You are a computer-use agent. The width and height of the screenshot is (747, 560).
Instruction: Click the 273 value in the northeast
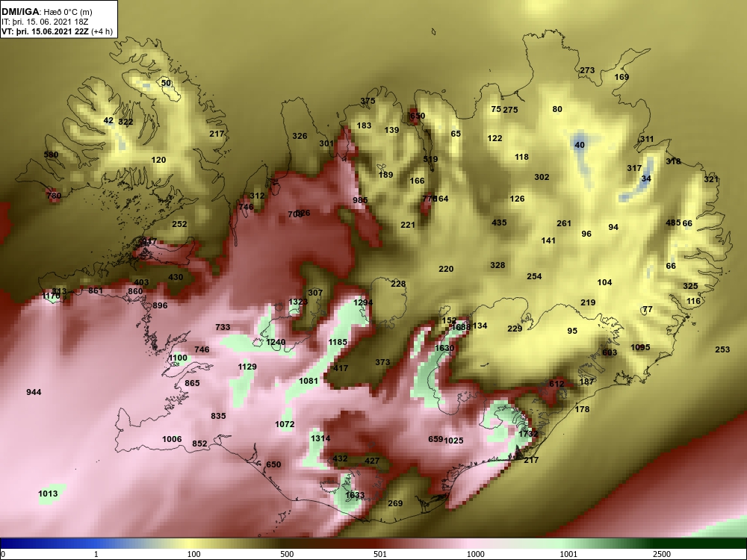(587, 70)
